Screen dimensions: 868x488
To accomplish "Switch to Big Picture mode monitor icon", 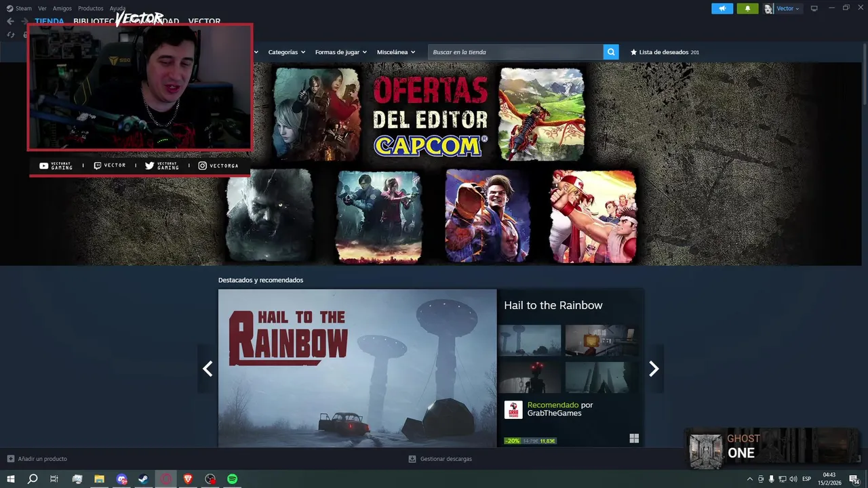I will click(814, 8).
